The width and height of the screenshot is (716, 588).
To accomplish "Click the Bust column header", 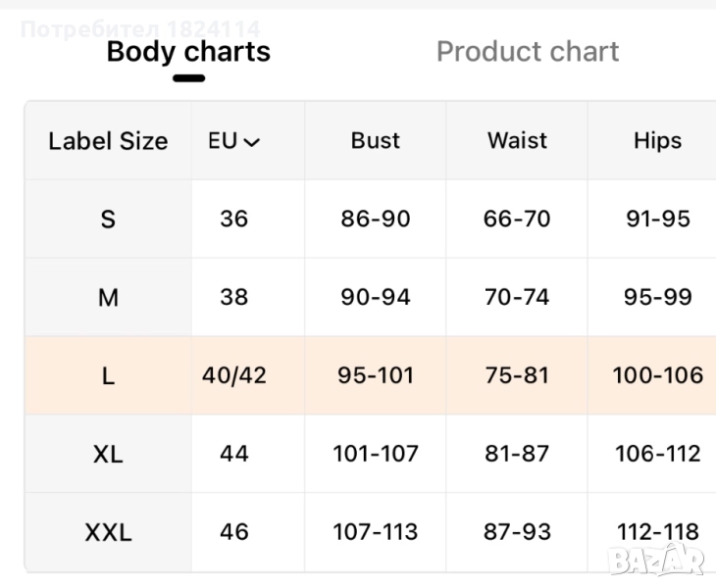I will click(375, 141).
